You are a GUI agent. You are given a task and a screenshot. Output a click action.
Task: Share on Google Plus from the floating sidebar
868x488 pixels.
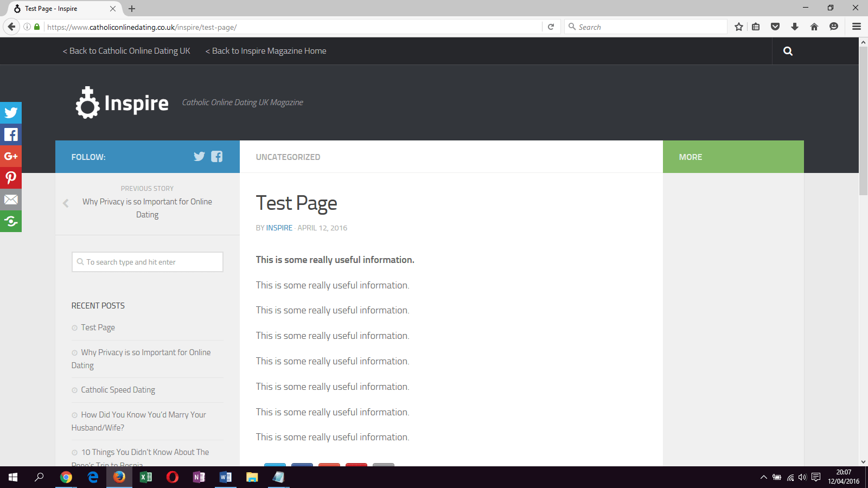11,156
